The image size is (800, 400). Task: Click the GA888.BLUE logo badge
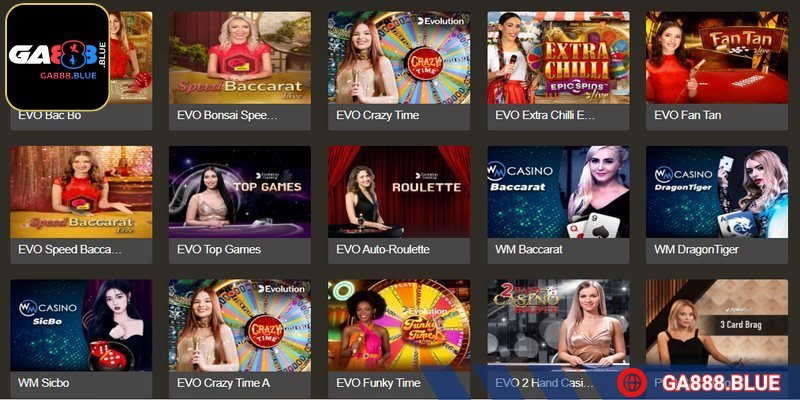pyautogui.click(x=58, y=57)
